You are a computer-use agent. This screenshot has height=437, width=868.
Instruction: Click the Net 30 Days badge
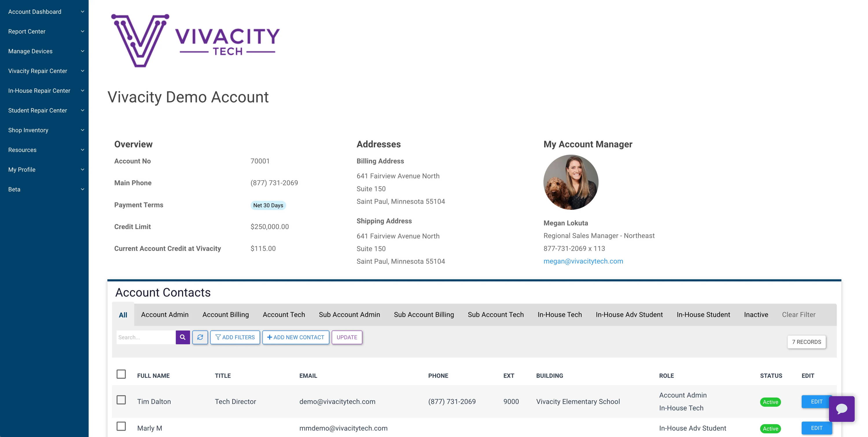coord(268,205)
